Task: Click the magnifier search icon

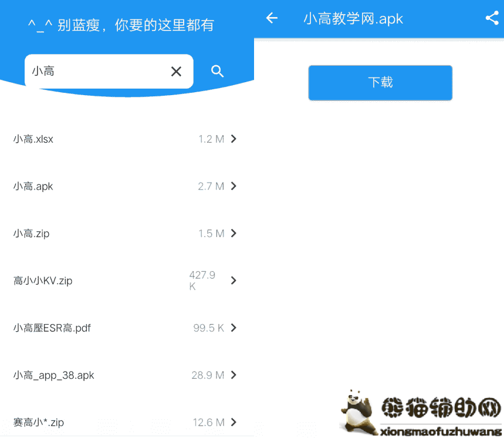Action: point(217,72)
